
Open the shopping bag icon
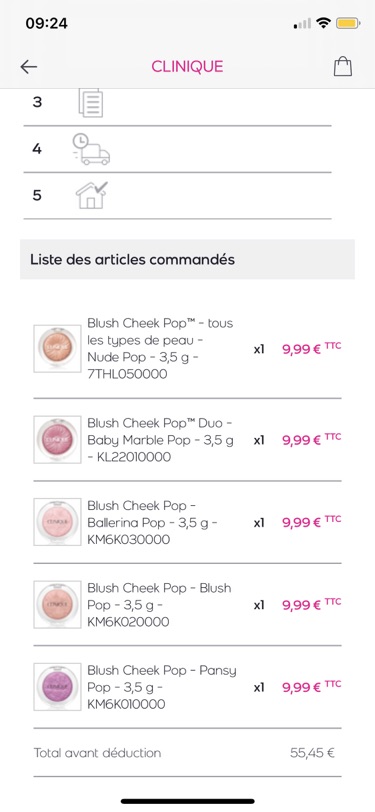(342, 66)
